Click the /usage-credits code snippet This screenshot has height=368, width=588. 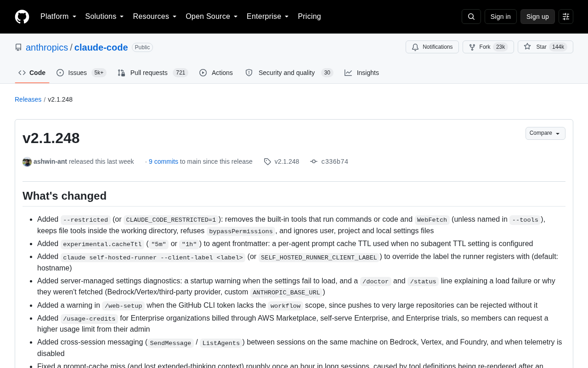click(89, 319)
